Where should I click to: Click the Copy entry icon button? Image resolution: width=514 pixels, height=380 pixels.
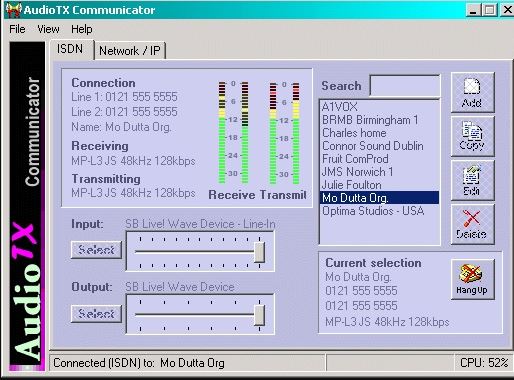pyautogui.click(x=472, y=136)
